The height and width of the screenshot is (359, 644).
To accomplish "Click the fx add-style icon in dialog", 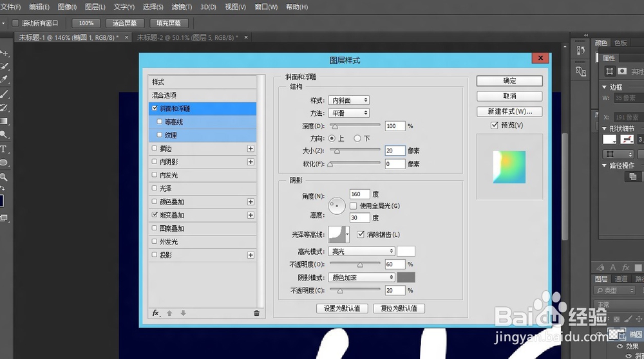I will [x=156, y=313].
